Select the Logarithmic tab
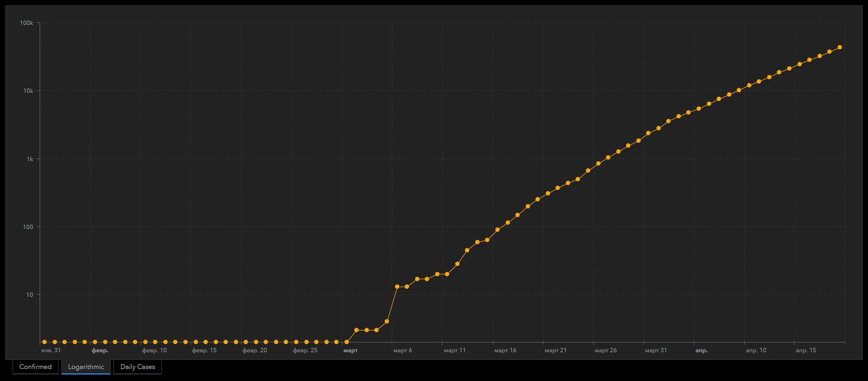 pos(86,367)
